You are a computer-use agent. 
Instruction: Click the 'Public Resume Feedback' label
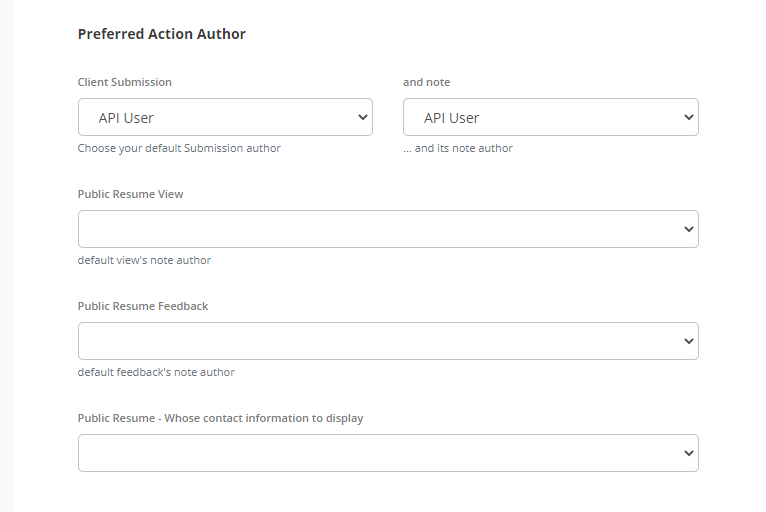[143, 306]
